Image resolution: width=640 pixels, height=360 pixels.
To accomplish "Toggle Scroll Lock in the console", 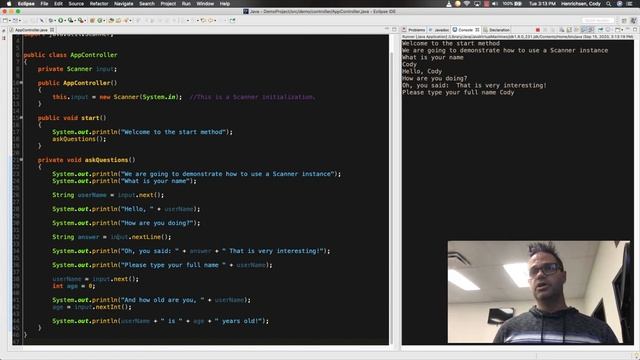I will pos(569,29).
